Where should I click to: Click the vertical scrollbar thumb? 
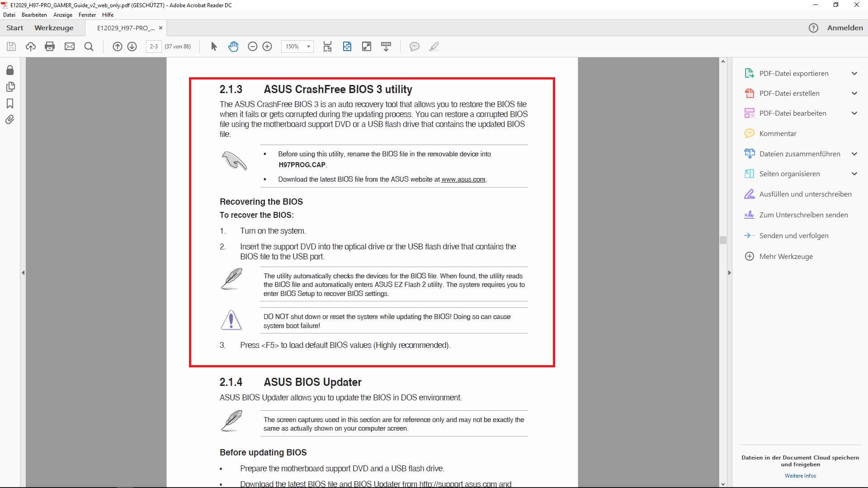(723, 240)
